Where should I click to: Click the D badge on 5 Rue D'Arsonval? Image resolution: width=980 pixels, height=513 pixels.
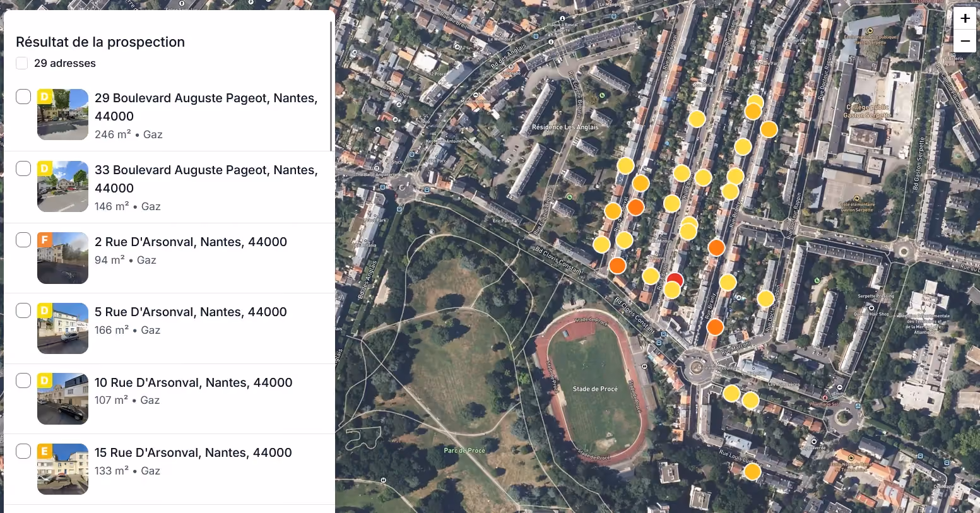pos(44,310)
